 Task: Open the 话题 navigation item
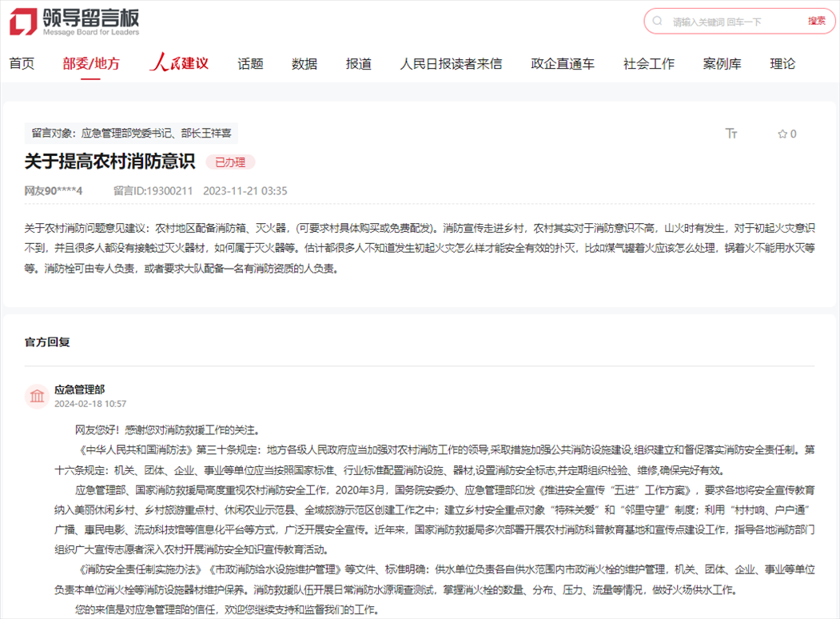[249, 63]
